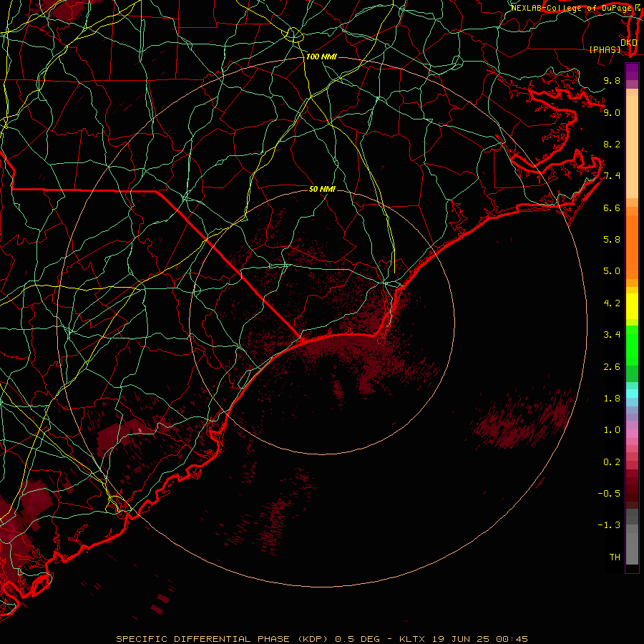Click the [PHAS] units label
The width and height of the screenshot is (644, 644).
point(605,49)
